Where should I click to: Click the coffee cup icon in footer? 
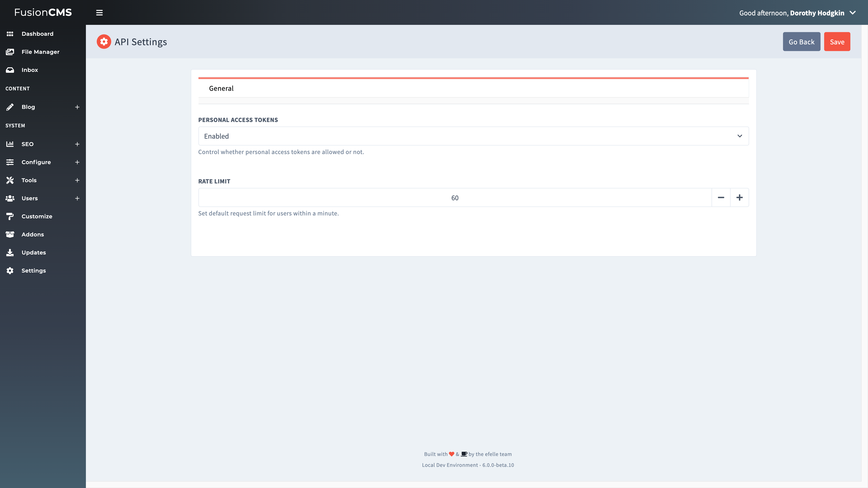(464, 454)
